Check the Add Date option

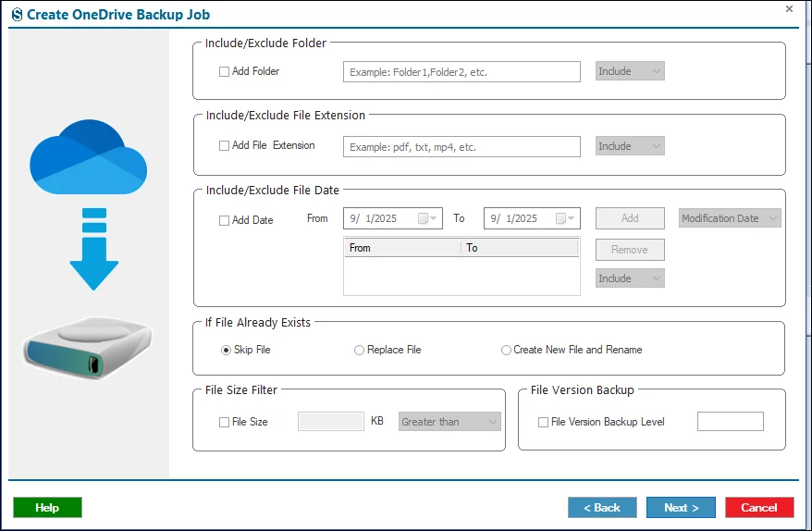tap(224, 220)
